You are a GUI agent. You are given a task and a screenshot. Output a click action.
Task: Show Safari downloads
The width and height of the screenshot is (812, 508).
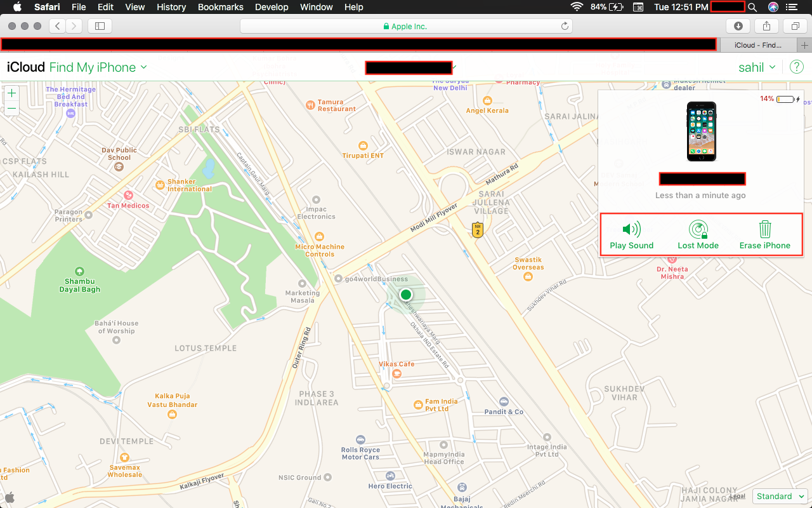click(738, 26)
